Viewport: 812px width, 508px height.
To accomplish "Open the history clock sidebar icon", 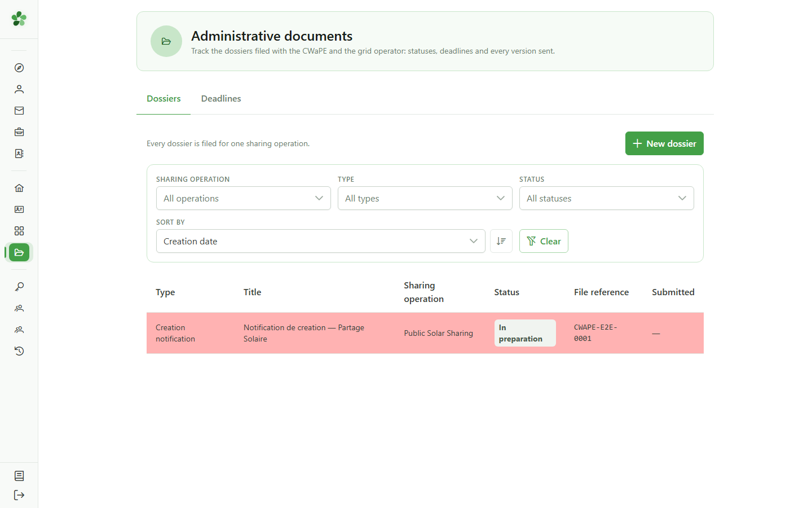I will point(19,351).
